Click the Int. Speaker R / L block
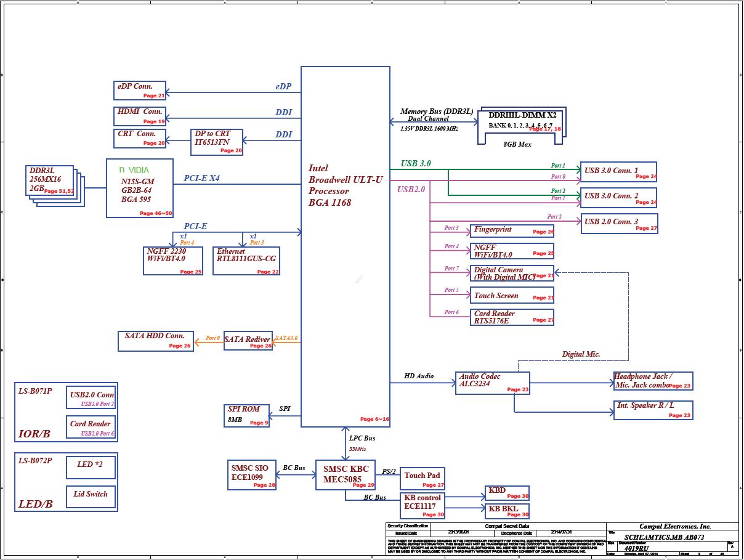Image resolution: width=744 pixels, height=560 pixels. (653, 410)
